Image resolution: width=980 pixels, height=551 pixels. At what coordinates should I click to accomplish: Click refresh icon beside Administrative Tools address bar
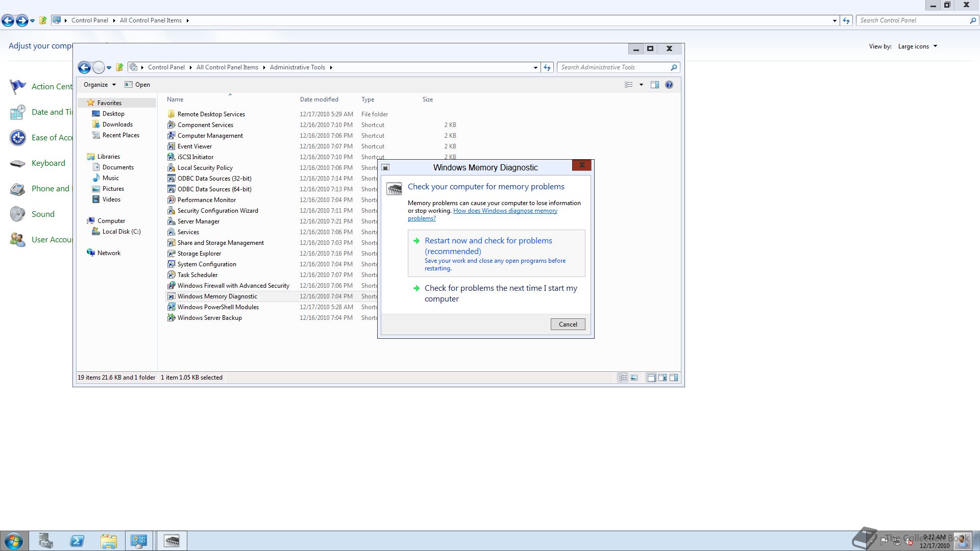547,67
